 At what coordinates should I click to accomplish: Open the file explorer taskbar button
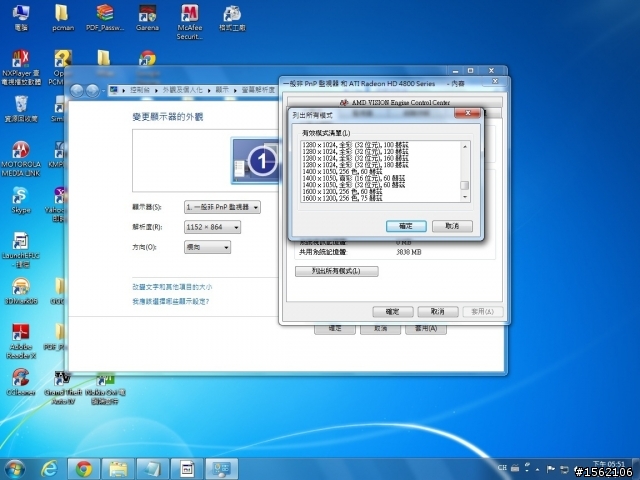point(118,469)
